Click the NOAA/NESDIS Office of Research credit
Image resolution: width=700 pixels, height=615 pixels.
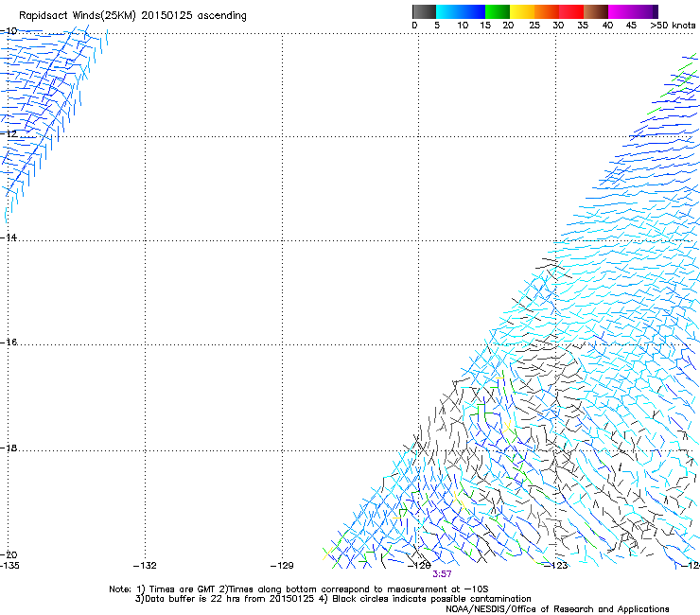pos(557,609)
